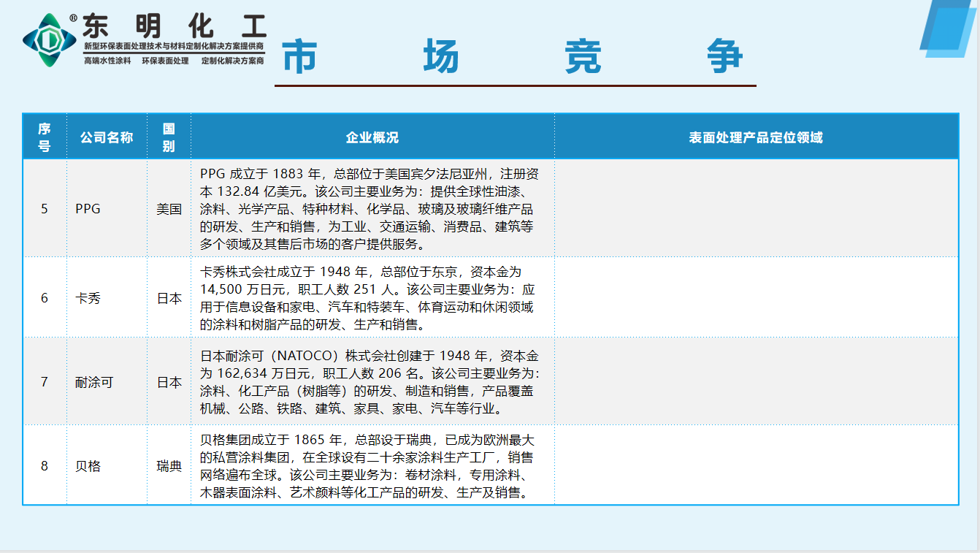Click the 企业概况 column header

372,137
